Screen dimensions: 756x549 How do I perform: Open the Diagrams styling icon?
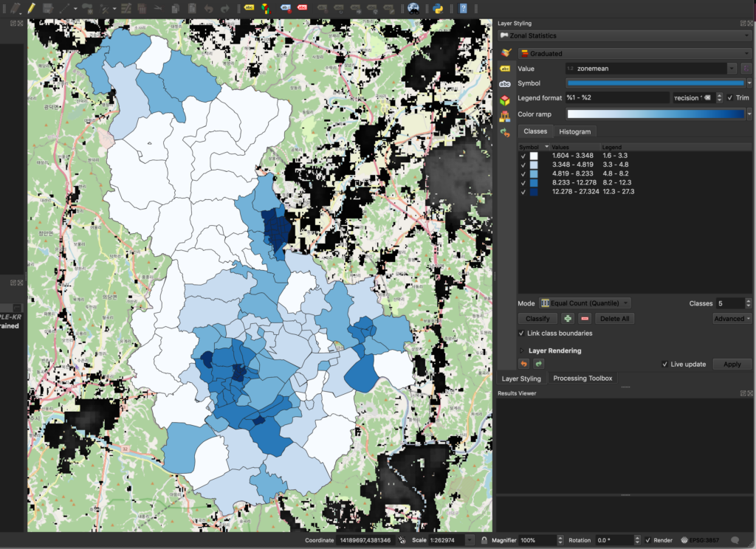click(505, 114)
